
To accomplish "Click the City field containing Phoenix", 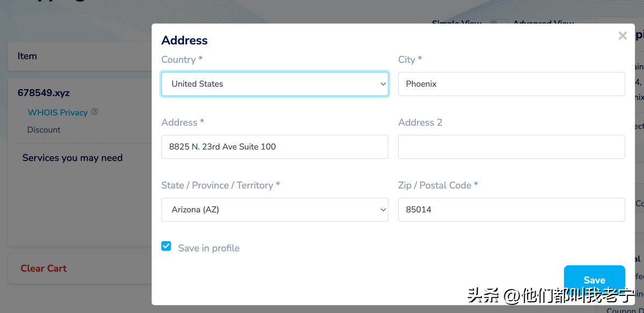I will coord(511,84).
